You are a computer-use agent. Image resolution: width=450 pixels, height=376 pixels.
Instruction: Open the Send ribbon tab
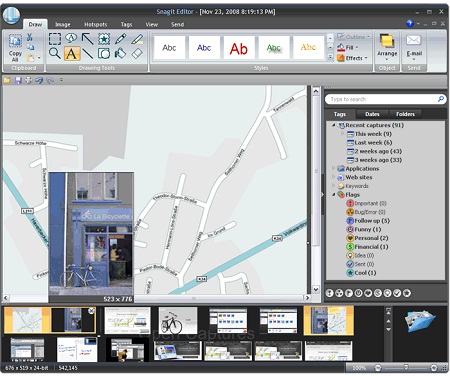coord(177,24)
